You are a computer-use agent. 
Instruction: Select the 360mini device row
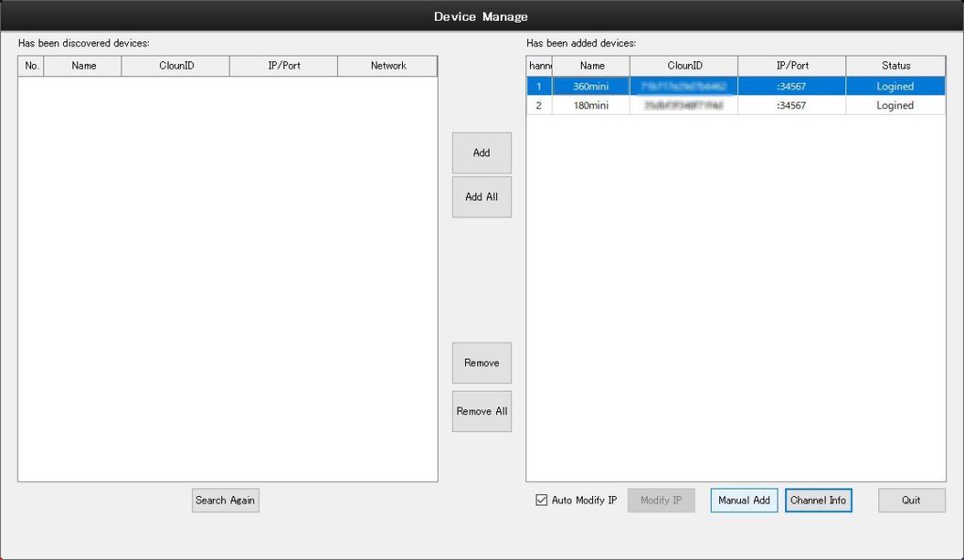[591, 87]
